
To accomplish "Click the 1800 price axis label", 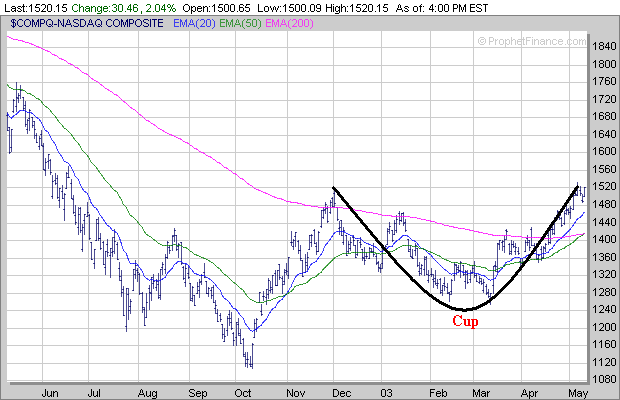I will tap(604, 64).
